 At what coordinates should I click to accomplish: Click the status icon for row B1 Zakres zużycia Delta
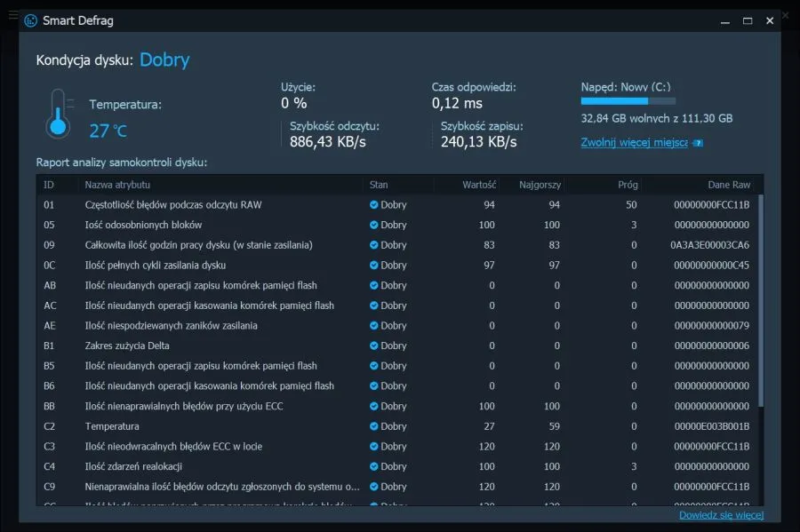pos(374,346)
